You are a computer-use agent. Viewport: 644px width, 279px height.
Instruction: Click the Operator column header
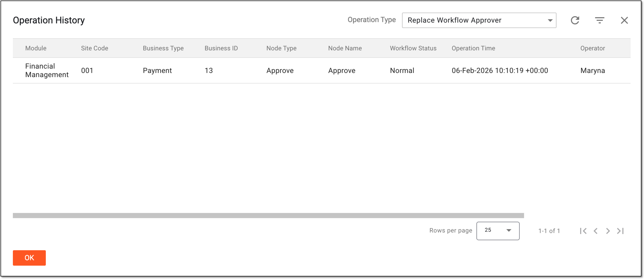593,48
